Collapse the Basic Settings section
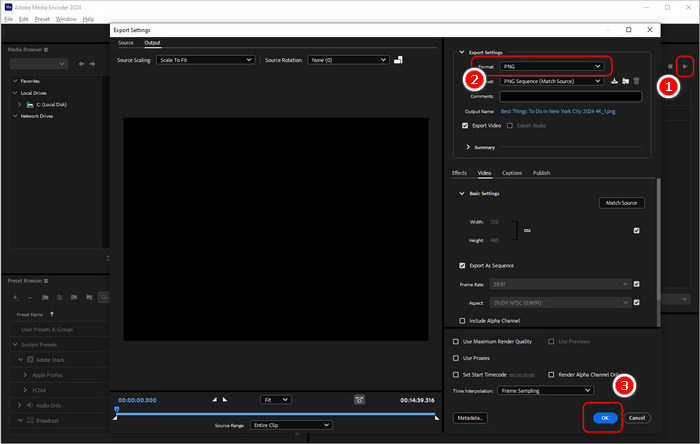Screen dimensions: 700x444 (462, 193)
